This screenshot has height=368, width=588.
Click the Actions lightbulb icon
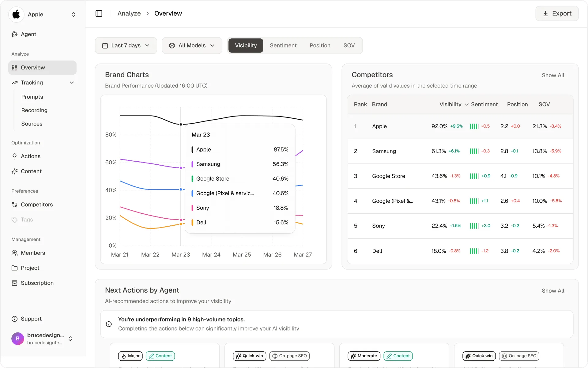pos(14,156)
